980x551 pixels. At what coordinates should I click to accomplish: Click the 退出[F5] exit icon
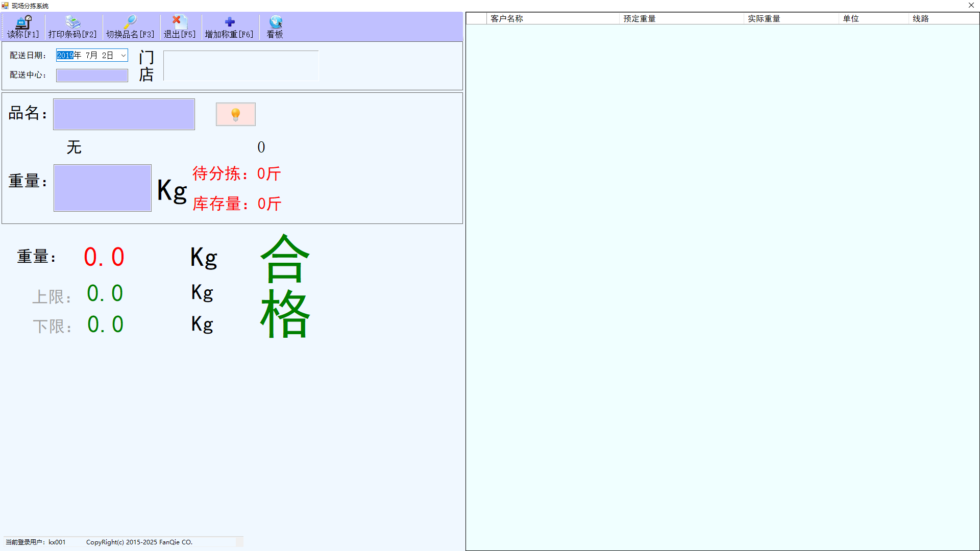click(x=179, y=22)
